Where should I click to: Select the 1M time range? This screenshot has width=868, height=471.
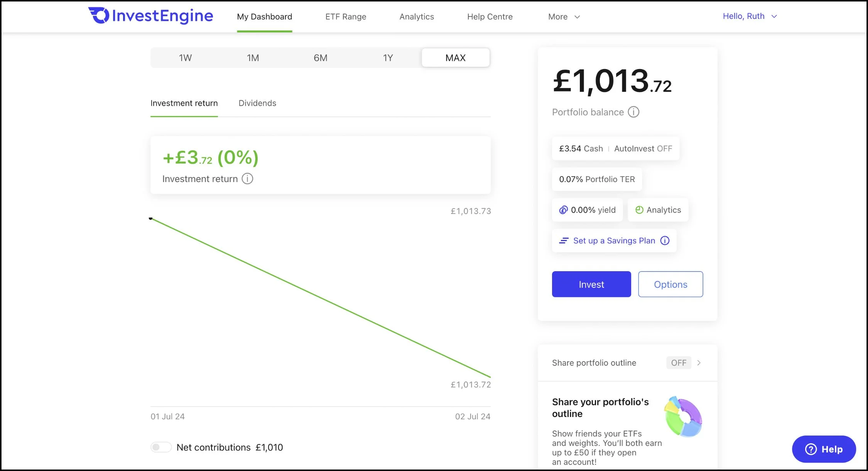point(253,58)
